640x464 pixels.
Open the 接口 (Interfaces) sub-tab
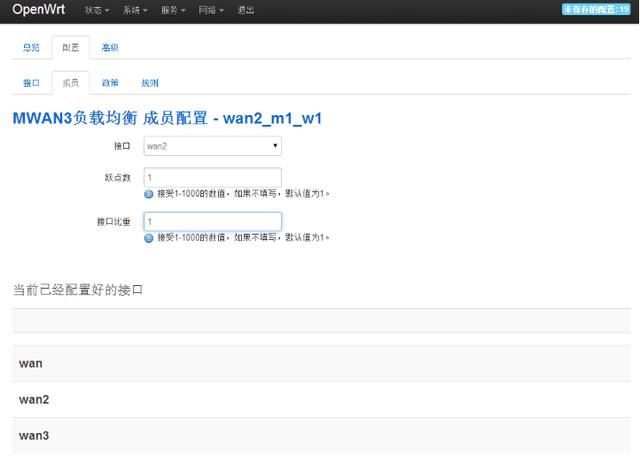tap(31, 83)
